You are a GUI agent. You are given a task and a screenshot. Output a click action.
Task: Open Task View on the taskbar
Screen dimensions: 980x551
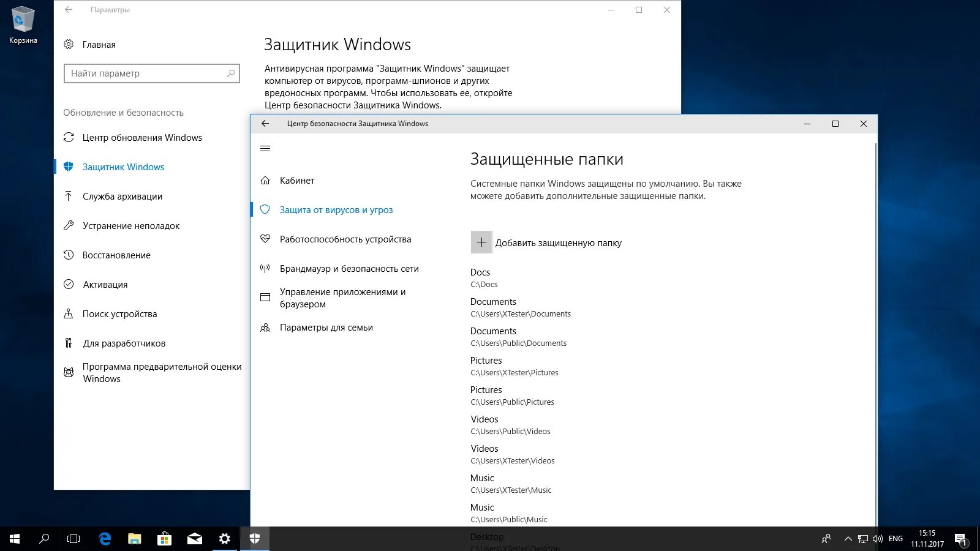pos(73,539)
